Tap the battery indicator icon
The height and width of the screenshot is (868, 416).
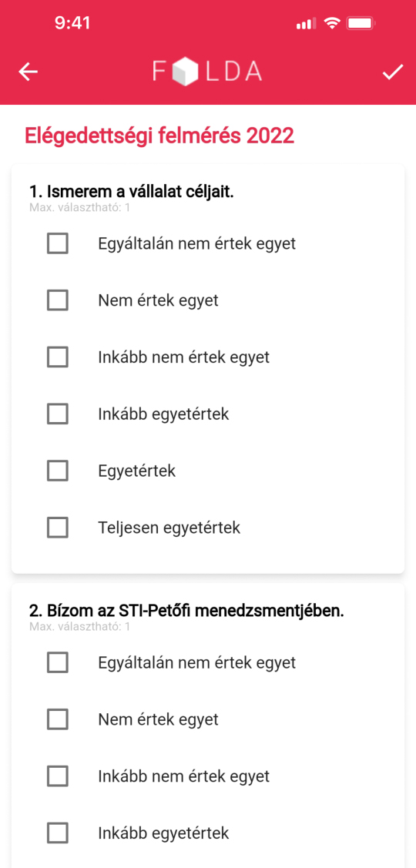coord(361,23)
